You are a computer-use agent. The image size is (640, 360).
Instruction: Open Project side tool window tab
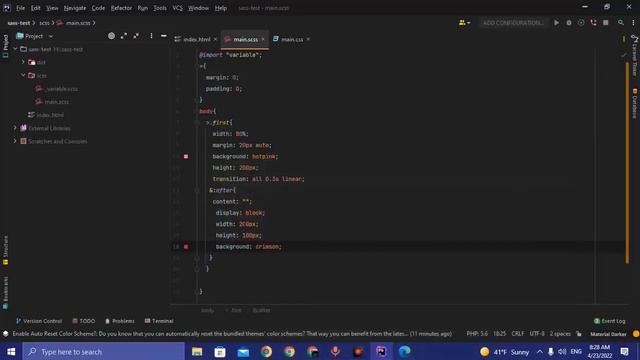5,46
